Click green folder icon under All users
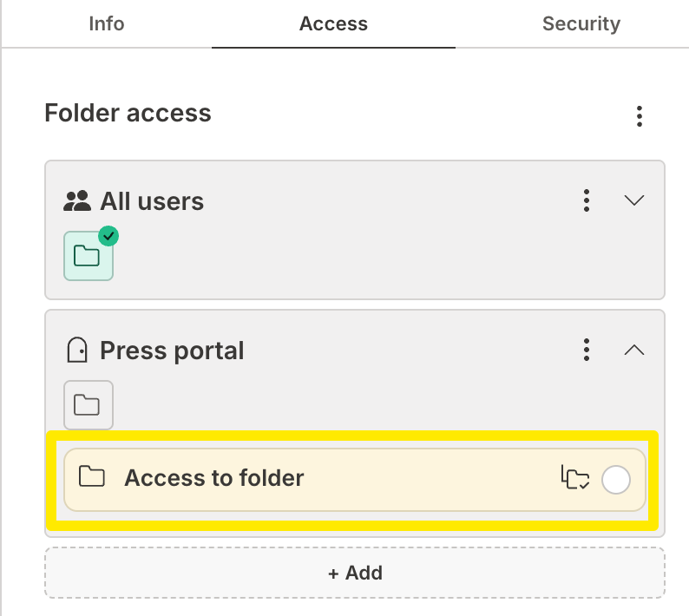The width and height of the screenshot is (689, 616). 88,256
